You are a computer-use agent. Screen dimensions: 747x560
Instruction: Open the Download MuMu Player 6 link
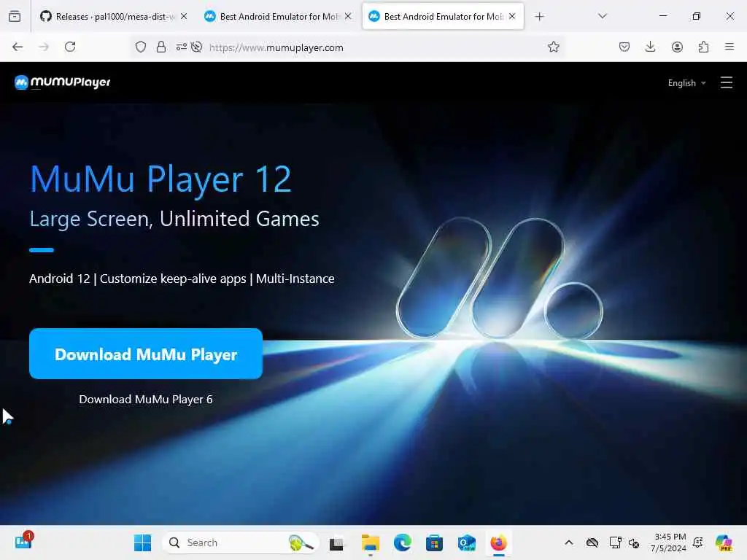146,399
